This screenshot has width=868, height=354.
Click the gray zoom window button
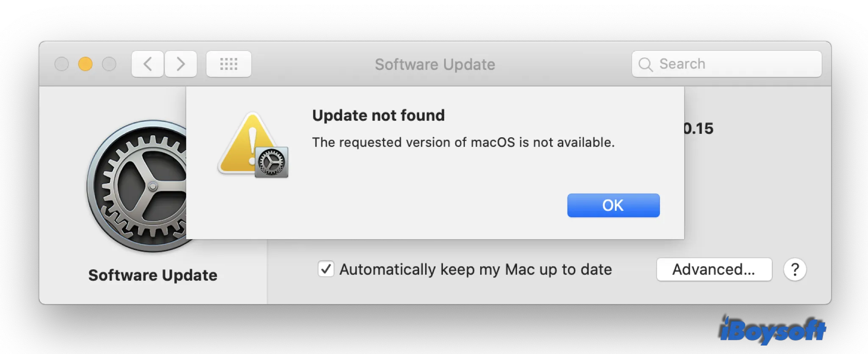tap(109, 64)
